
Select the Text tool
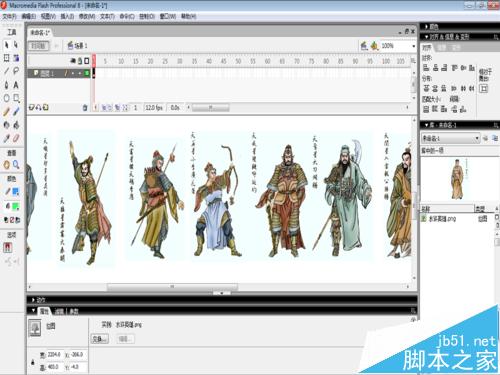[x=16, y=85]
